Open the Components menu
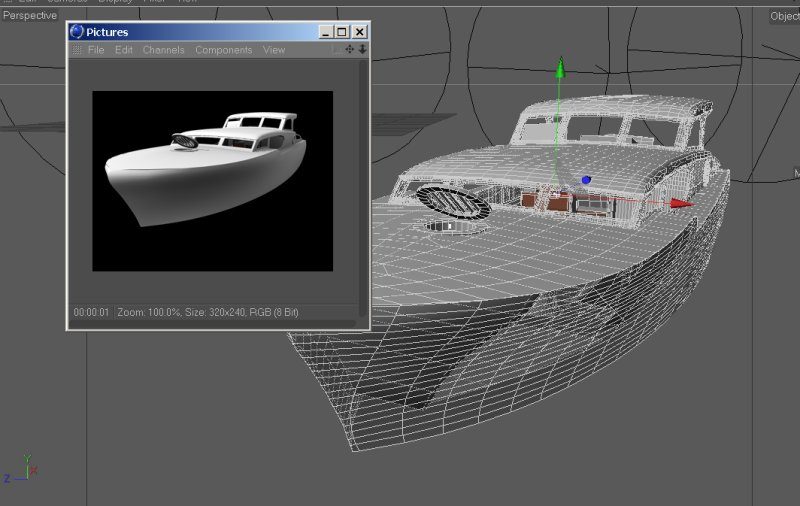800x506 pixels. 223,50
